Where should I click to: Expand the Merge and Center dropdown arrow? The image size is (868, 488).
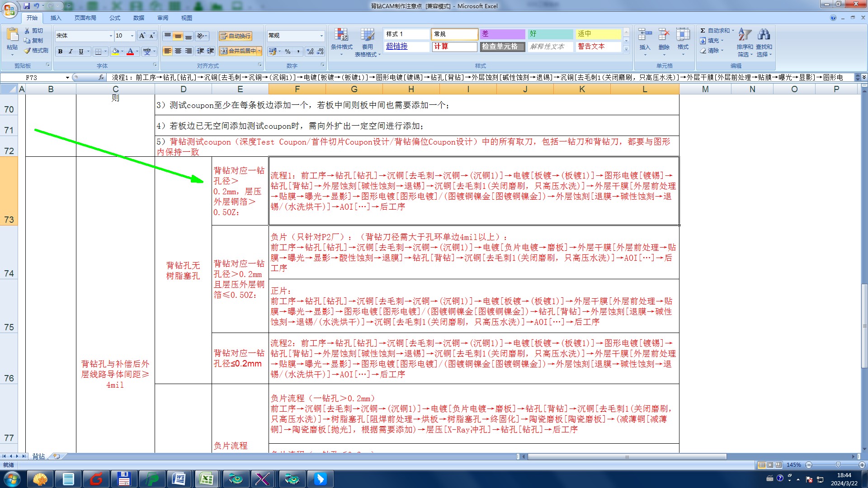tap(259, 51)
